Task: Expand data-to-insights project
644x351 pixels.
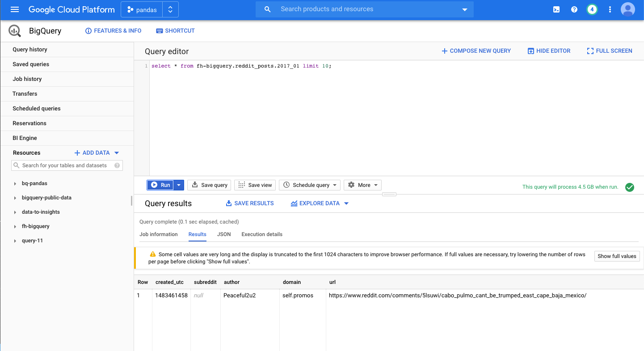Action: (15, 212)
